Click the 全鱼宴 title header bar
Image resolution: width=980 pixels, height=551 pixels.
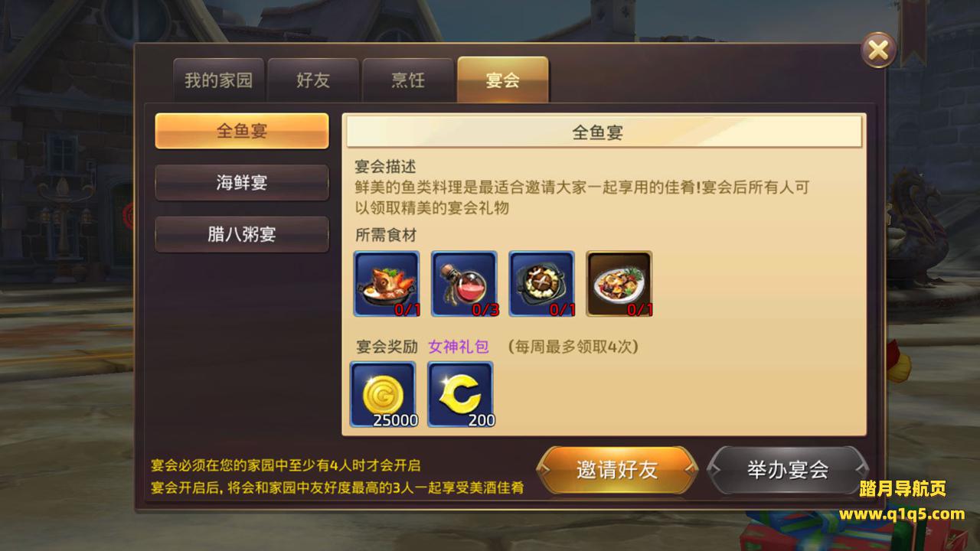604,132
